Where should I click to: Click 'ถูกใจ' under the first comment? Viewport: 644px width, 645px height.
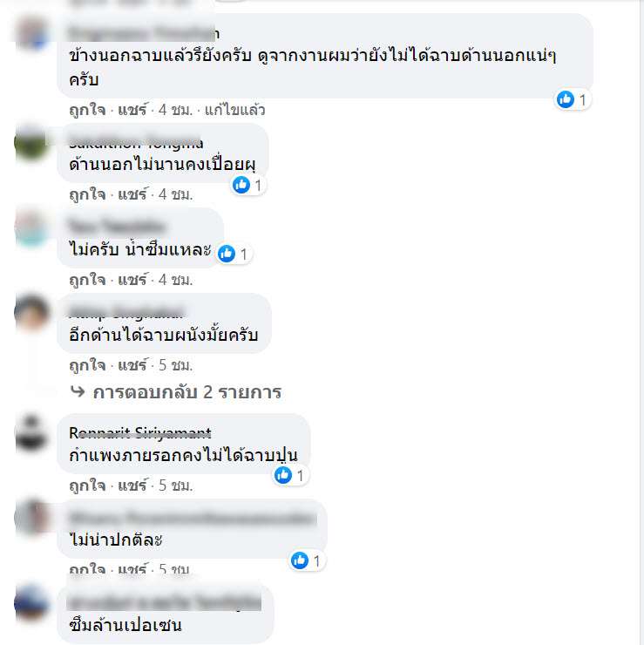coord(88,110)
